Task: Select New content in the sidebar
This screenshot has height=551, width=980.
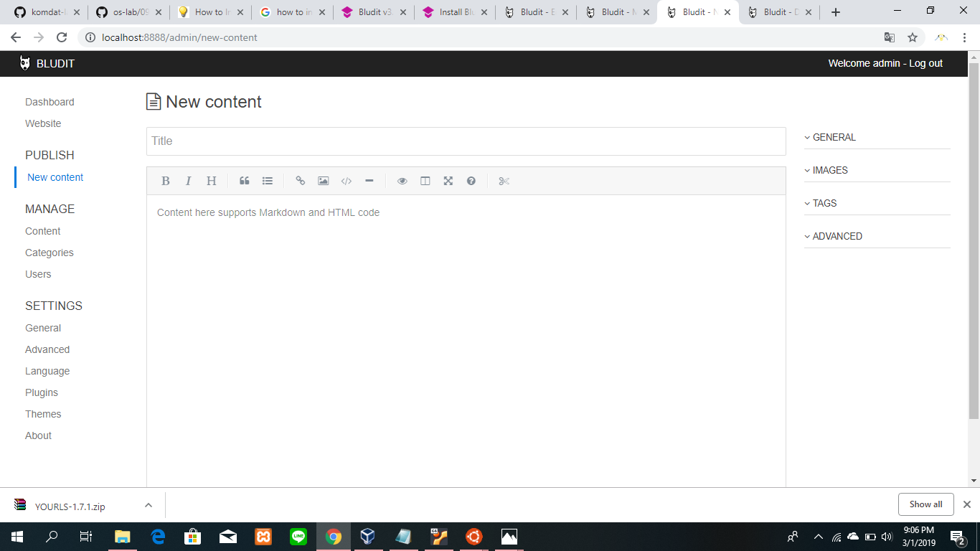Action: pos(55,177)
